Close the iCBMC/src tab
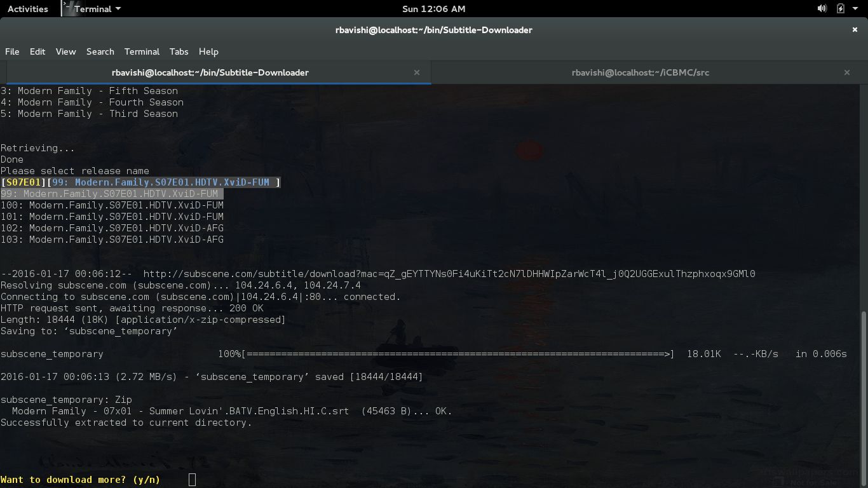 [846, 72]
